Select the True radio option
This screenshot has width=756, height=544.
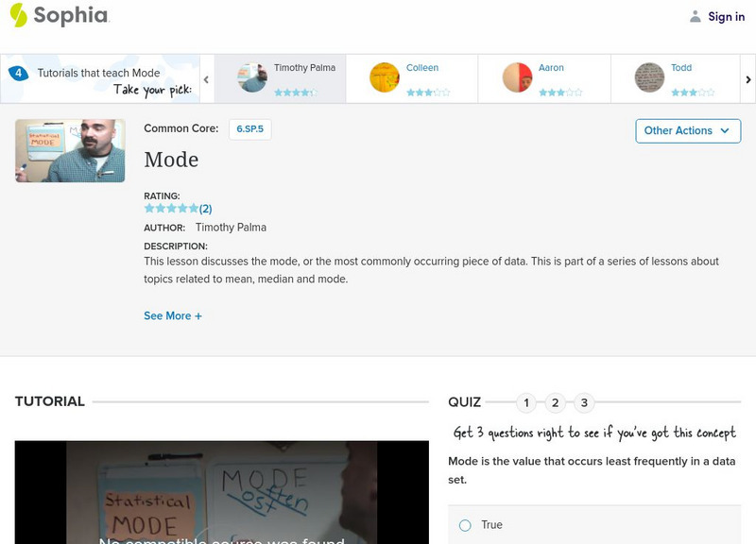coord(465,525)
